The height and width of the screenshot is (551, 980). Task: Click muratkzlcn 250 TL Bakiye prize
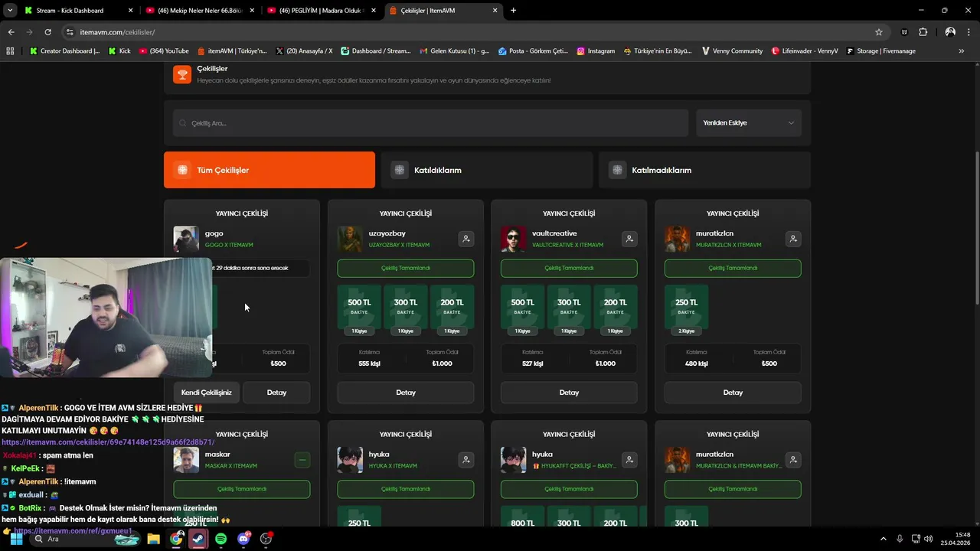(686, 310)
